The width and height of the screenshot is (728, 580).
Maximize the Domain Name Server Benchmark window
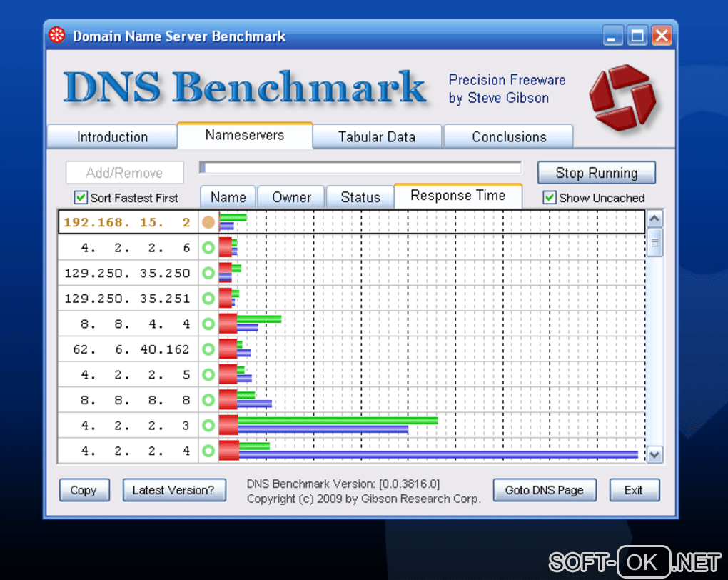[637, 36]
